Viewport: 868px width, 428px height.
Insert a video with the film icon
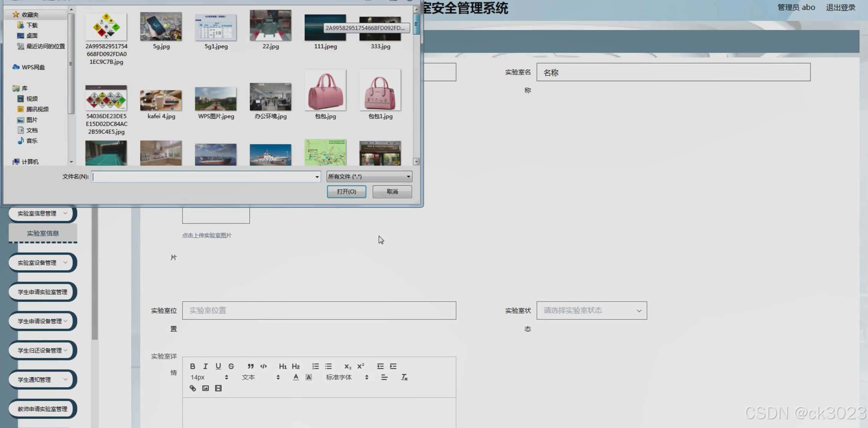tap(218, 388)
